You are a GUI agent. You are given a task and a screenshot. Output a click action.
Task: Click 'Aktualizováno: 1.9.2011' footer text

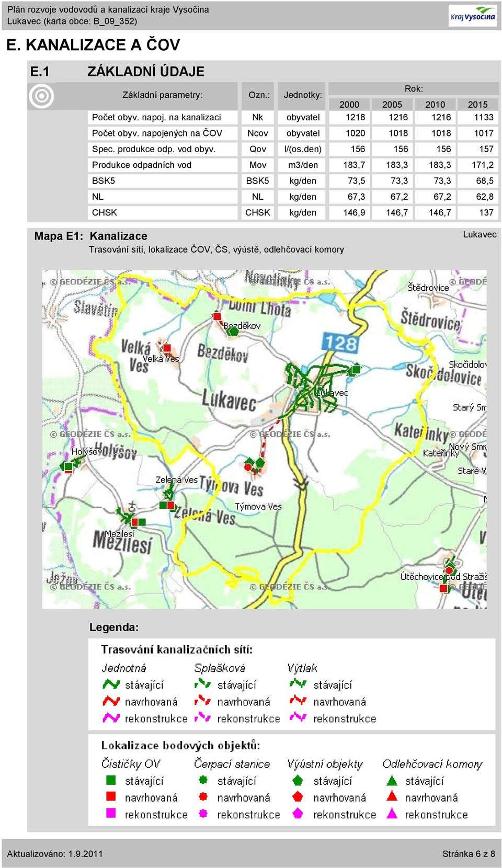point(55,854)
